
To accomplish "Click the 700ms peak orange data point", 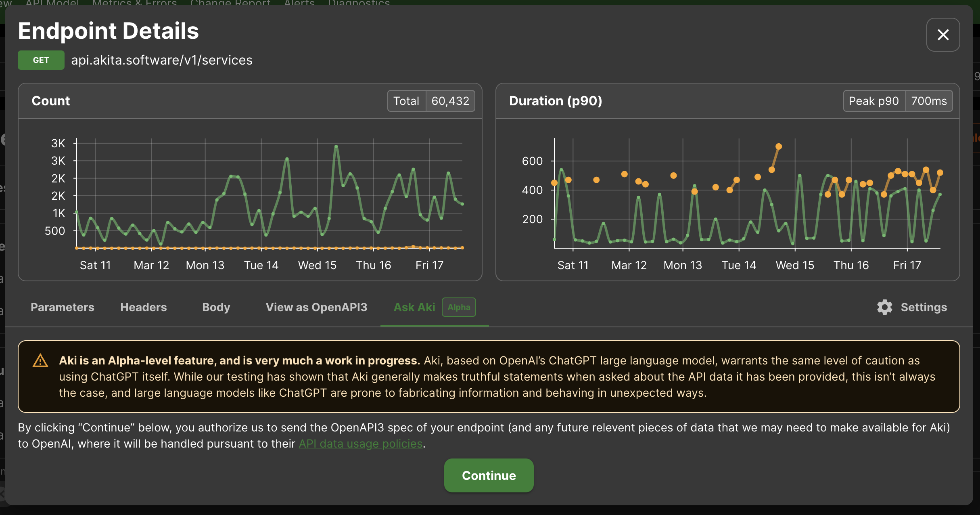I will [779, 147].
